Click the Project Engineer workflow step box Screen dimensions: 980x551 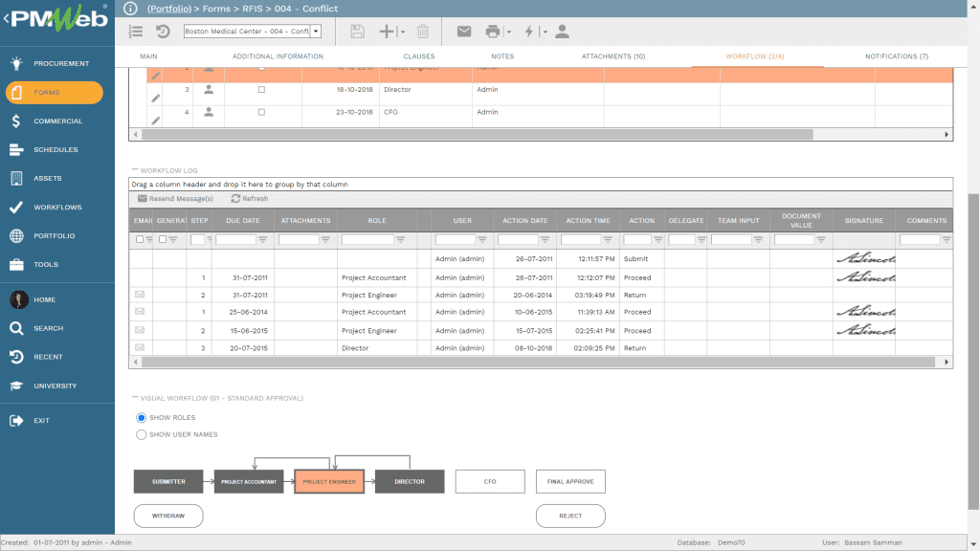(x=329, y=482)
